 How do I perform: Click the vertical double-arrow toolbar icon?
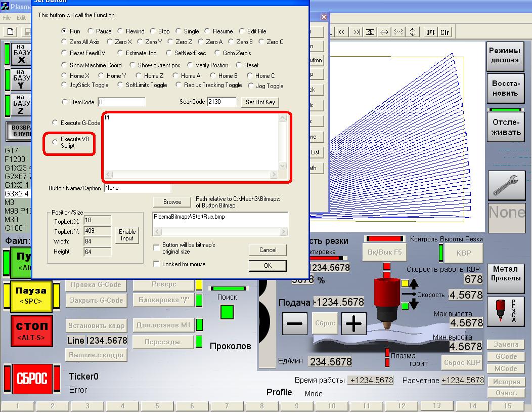[413, 32]
